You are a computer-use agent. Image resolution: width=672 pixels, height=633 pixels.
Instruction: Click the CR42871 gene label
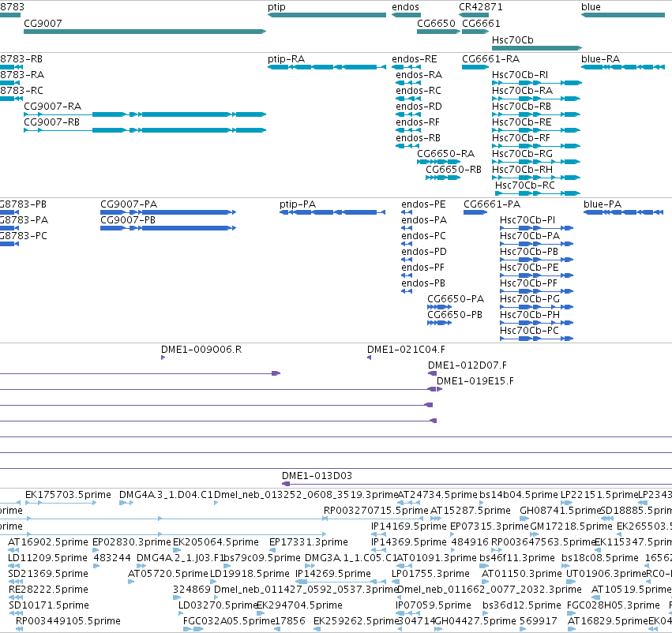click(480, 7)
